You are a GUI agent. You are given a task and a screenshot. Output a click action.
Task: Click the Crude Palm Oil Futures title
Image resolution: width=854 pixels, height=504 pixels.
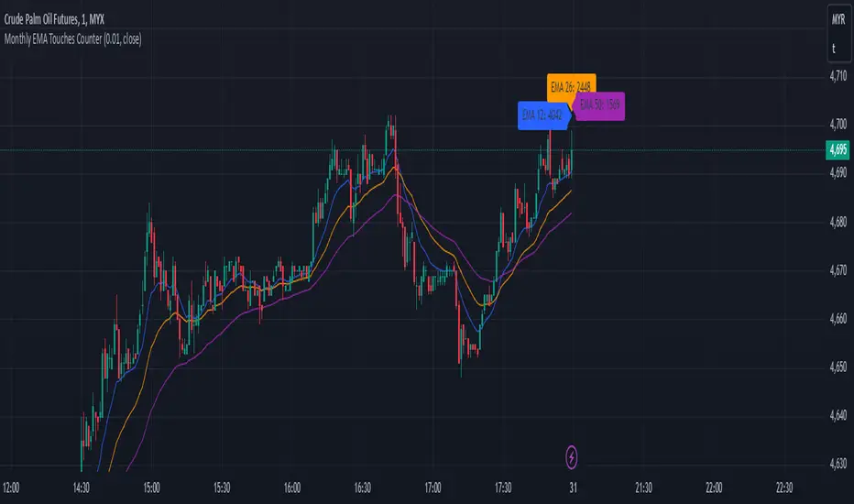click(x=54, y=19)
